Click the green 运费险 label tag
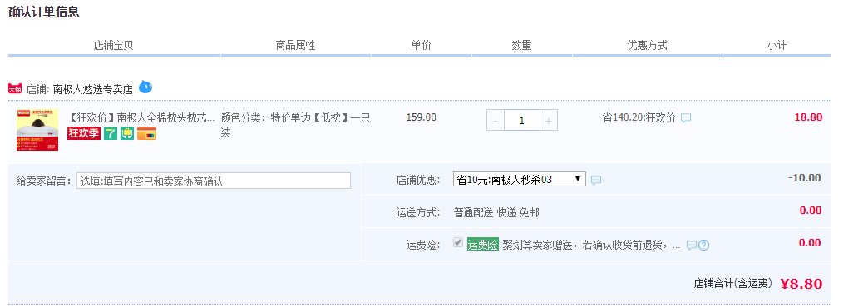Screen dimensions: 868x308 483,244
